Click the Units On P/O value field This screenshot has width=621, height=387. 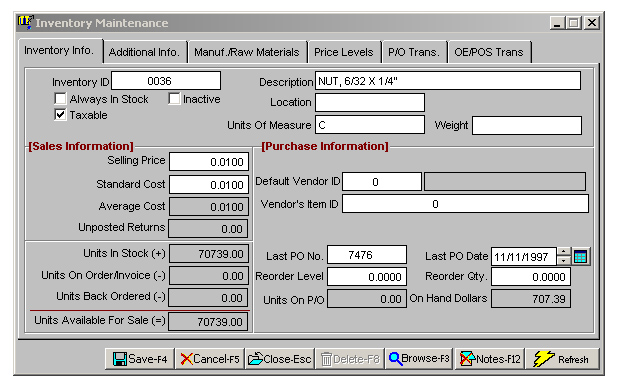coord(367,299)
